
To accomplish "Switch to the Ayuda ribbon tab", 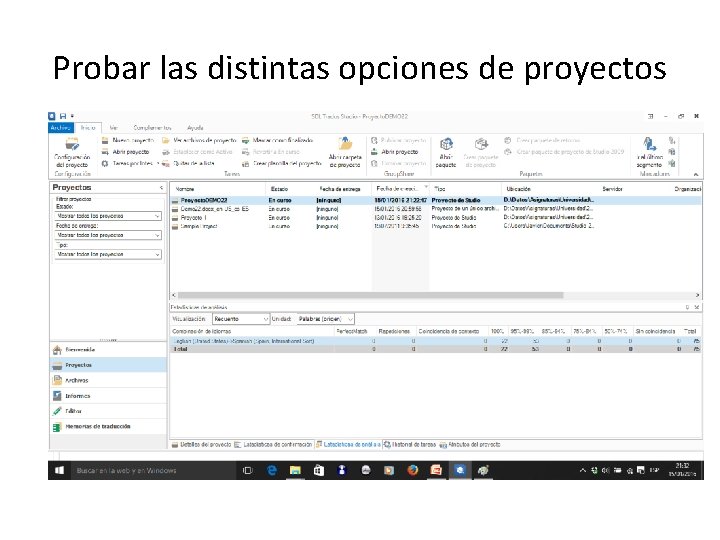I will point(195,128).
